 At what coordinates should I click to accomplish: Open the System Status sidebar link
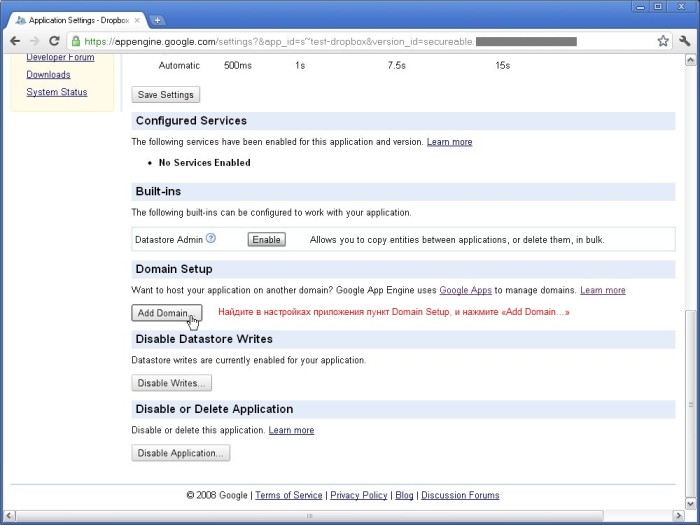[57, 92]
